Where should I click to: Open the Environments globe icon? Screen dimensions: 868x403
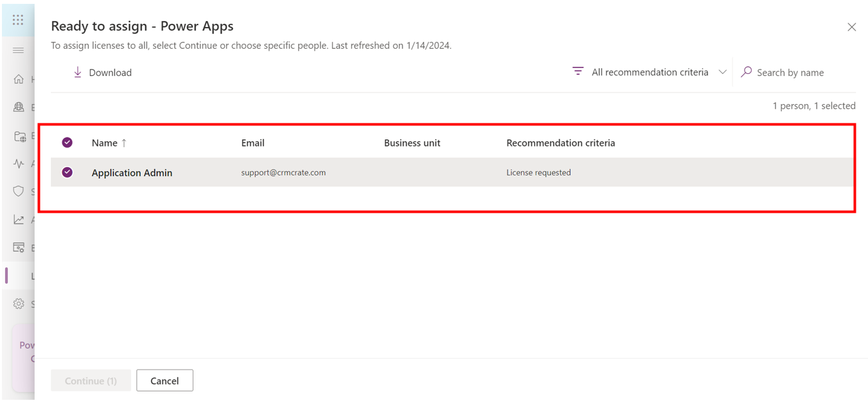[19, 107]
